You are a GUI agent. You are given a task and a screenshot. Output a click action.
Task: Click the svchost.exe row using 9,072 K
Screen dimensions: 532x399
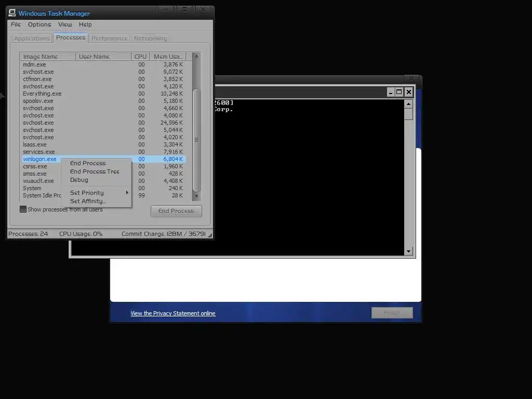tap(103, 72)
